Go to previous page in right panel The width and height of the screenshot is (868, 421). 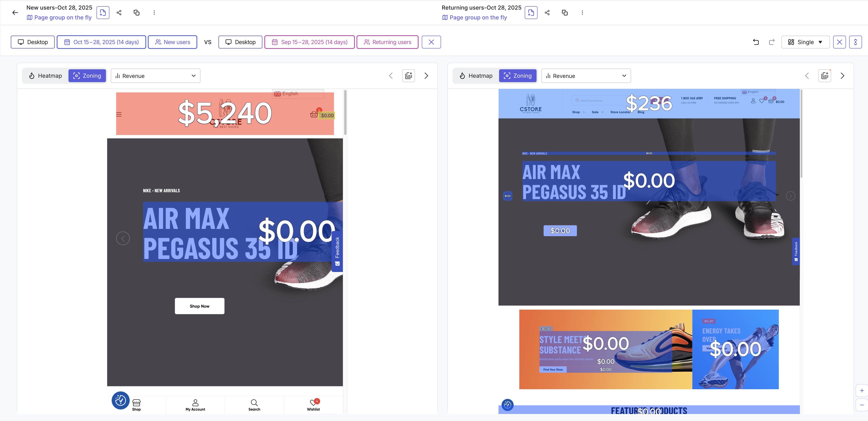coord(807,76)
